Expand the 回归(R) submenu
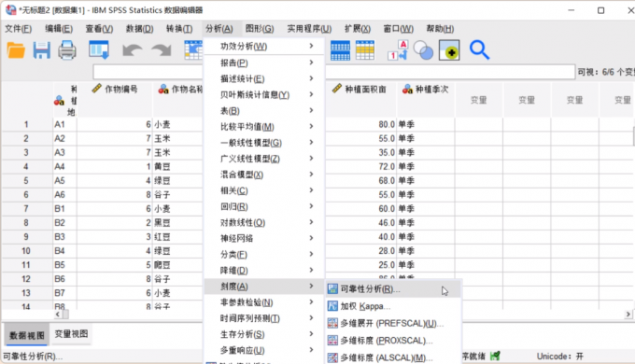The height and width of the screenshot is (364, 635). 264,206
